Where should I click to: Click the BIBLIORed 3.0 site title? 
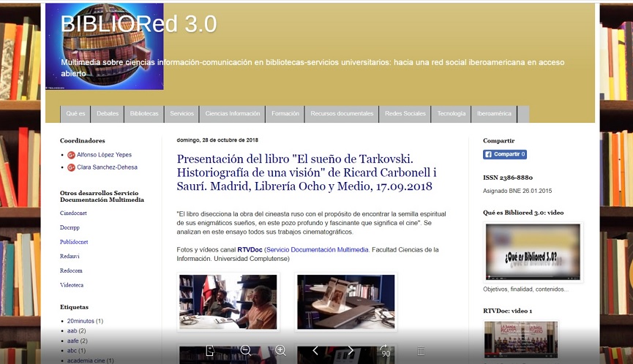click(x=138, y=24)
